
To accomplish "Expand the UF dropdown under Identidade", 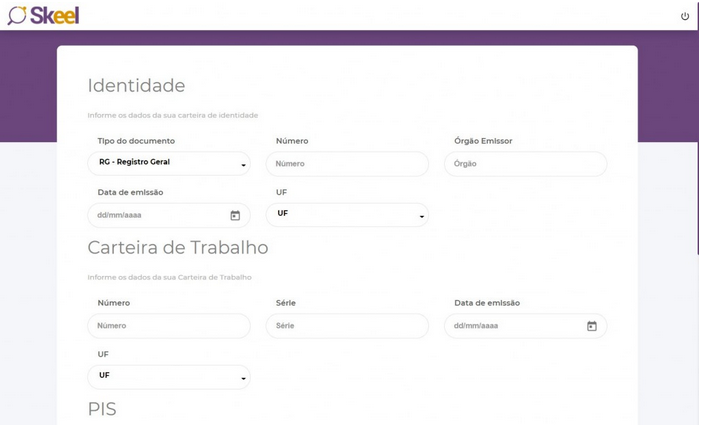I will point(347,214).
